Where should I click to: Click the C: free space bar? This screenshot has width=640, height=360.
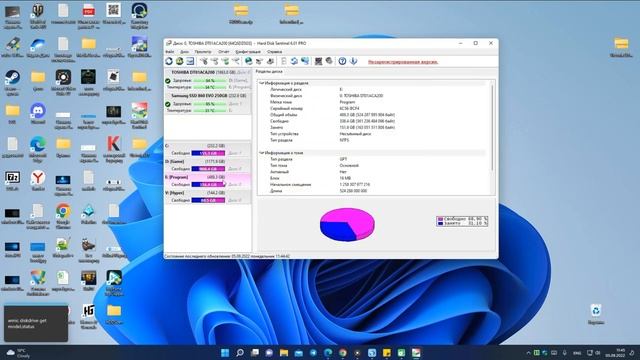[x=208, y=153]
